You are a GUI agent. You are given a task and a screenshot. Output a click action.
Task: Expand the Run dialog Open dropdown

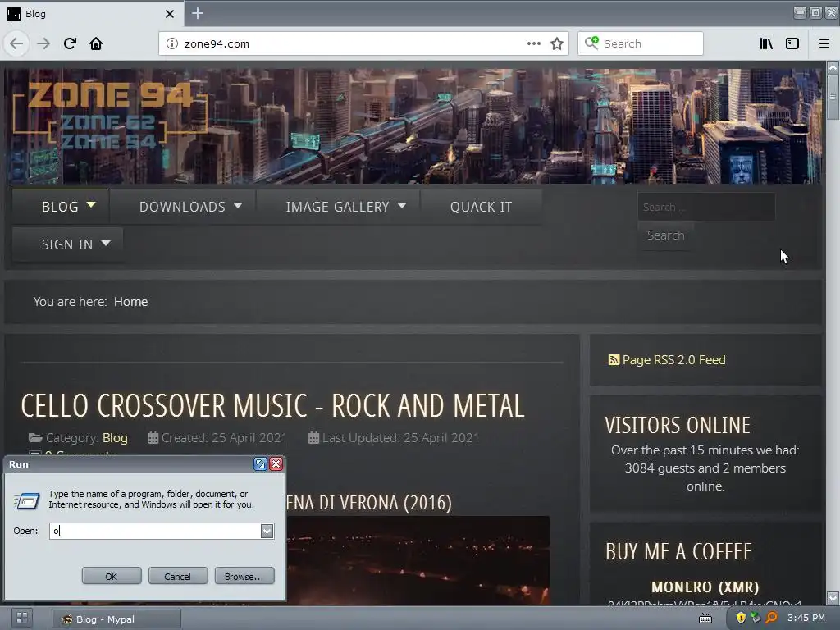tap(267, 531)
